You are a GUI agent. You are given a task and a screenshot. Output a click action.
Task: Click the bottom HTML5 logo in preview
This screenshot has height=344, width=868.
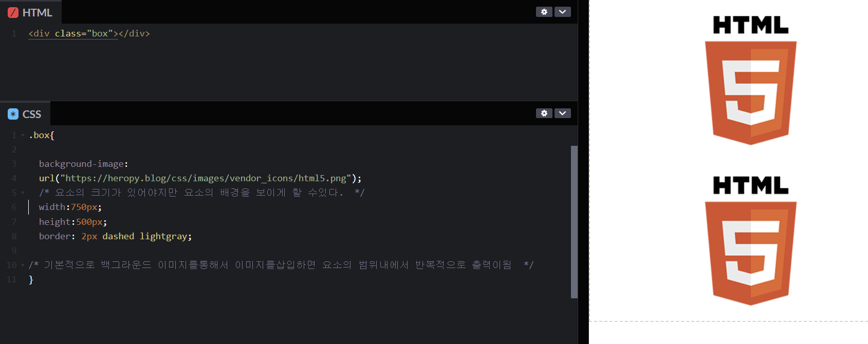750,240
